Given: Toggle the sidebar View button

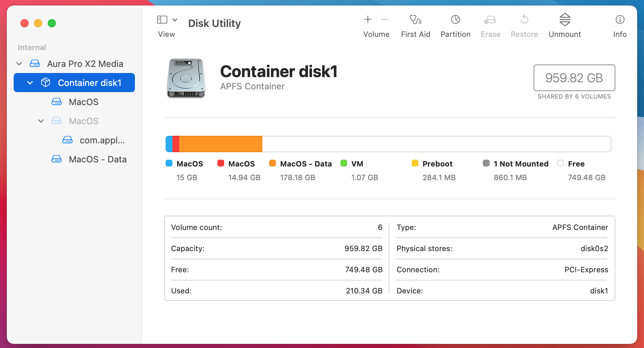Looking at the screenshot, I should click(162, 20).
